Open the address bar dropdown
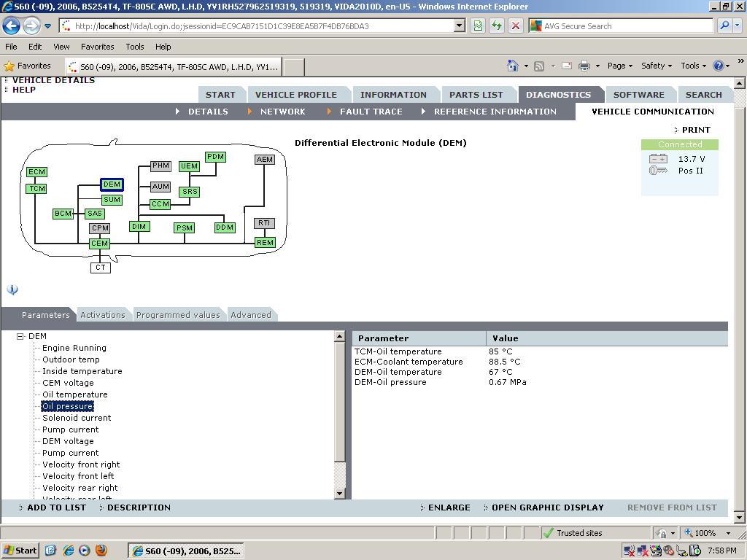The image size is (747, 560). tap(460, 26)
